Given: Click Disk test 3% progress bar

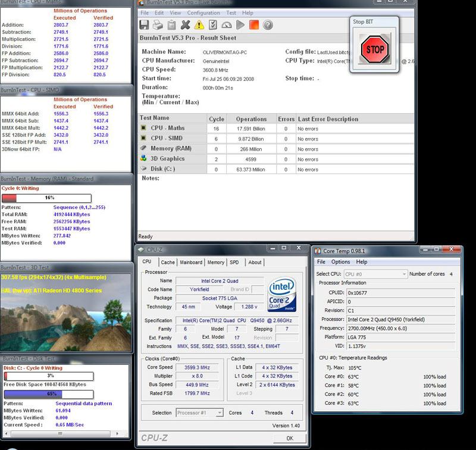Looking at the screenshot, I should coord(49,376).
